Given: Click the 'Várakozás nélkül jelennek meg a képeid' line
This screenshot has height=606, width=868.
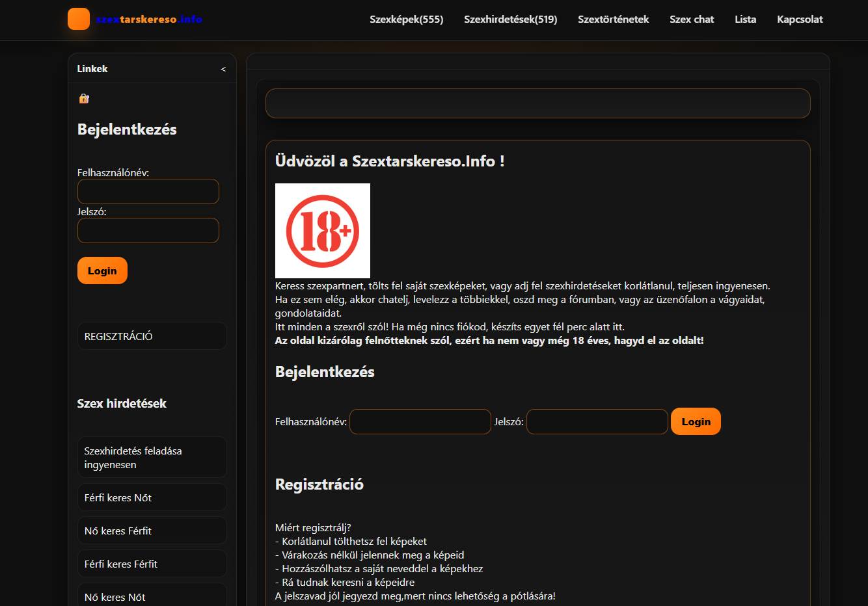Looking at the screenshot, I should tap(370, 555).
